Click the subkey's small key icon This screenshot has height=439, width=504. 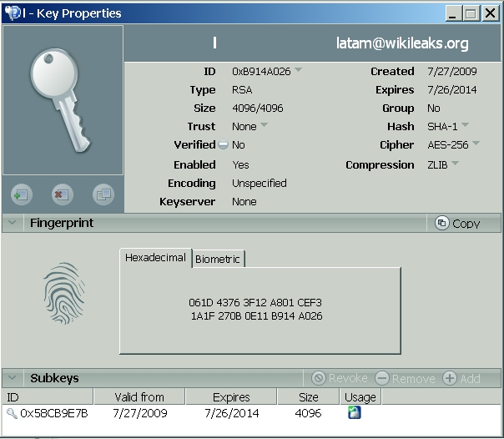point(12,413)
